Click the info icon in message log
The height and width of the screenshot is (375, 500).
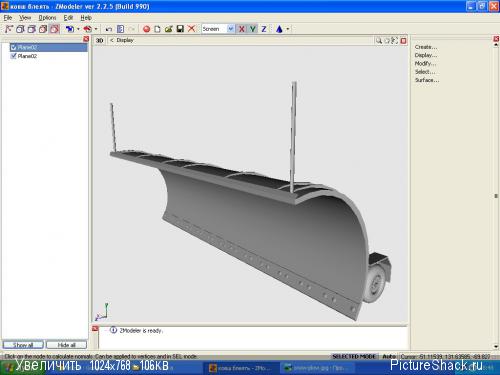pyautogui.click(x=113, y=330)
